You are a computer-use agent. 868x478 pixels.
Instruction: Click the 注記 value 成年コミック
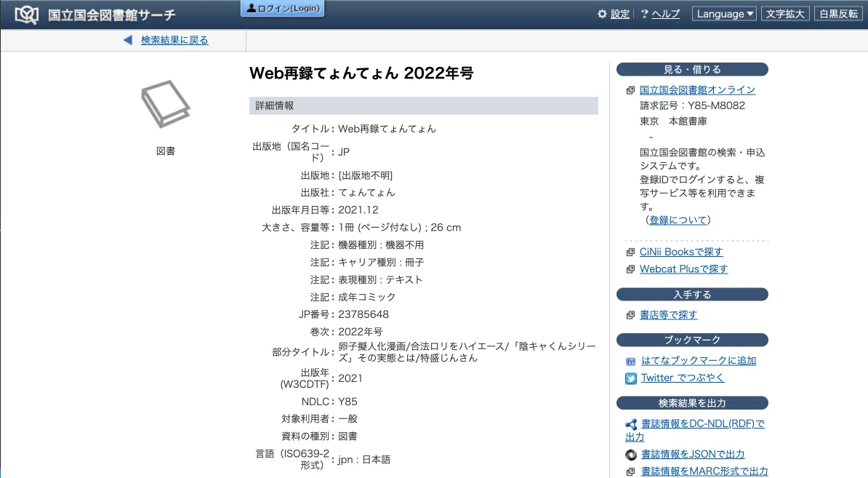point(367,297)
